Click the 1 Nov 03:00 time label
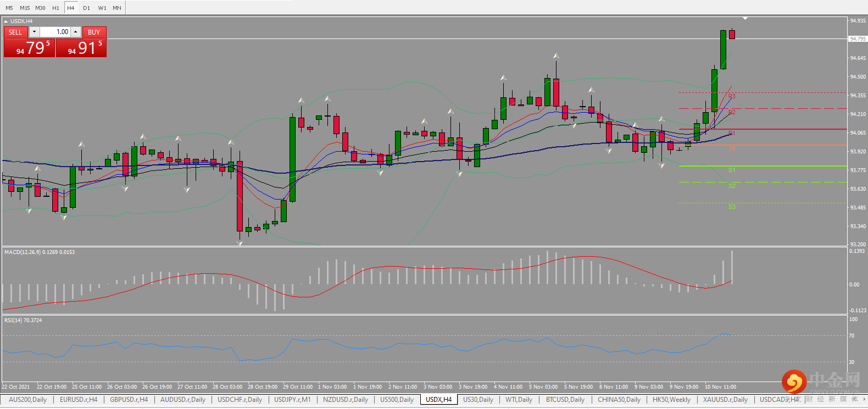 (332, 387)
